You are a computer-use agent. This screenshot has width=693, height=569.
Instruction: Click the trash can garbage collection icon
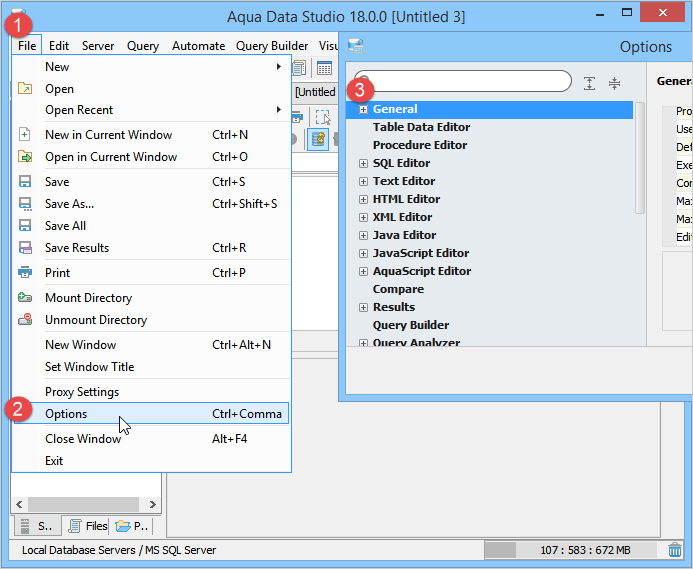pyautogui.click(x=675, y=550)
